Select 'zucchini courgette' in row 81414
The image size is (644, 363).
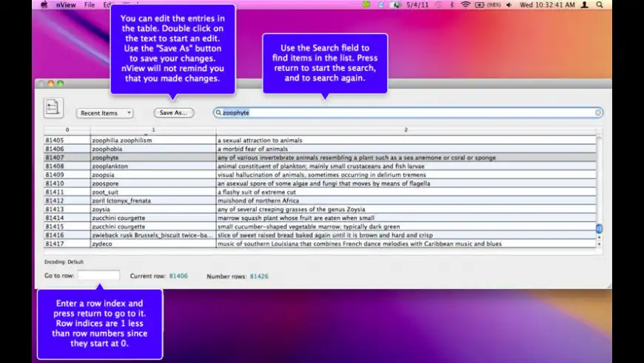[x=153, y=218]
